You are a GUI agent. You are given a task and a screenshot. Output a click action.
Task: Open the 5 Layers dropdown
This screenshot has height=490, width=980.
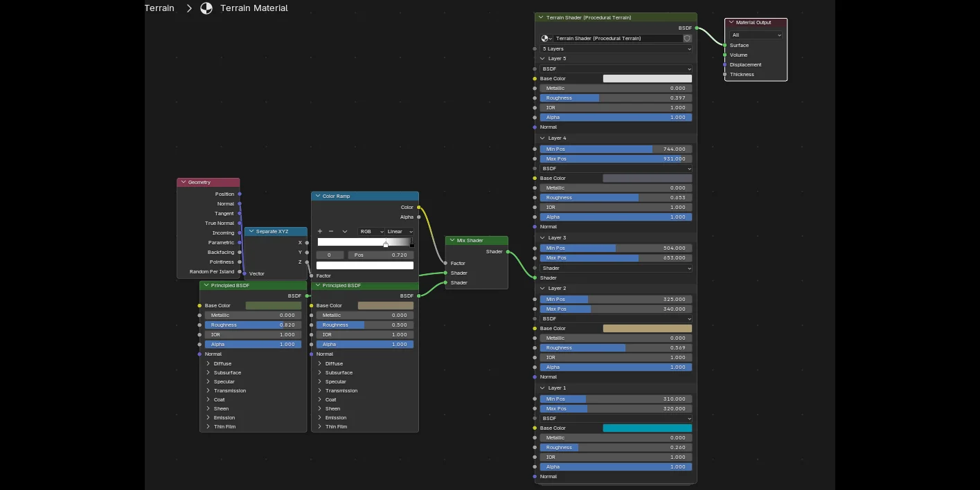tap(615, 49)
